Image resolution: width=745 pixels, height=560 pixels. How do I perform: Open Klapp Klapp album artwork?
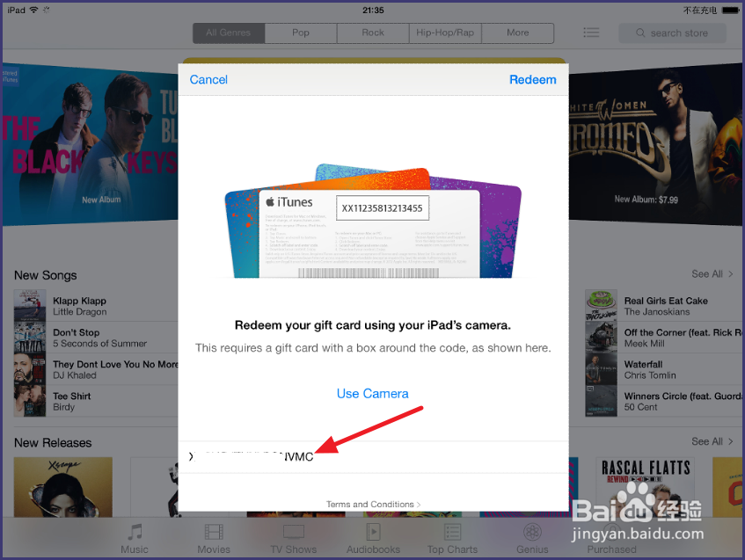coord(30,306)
